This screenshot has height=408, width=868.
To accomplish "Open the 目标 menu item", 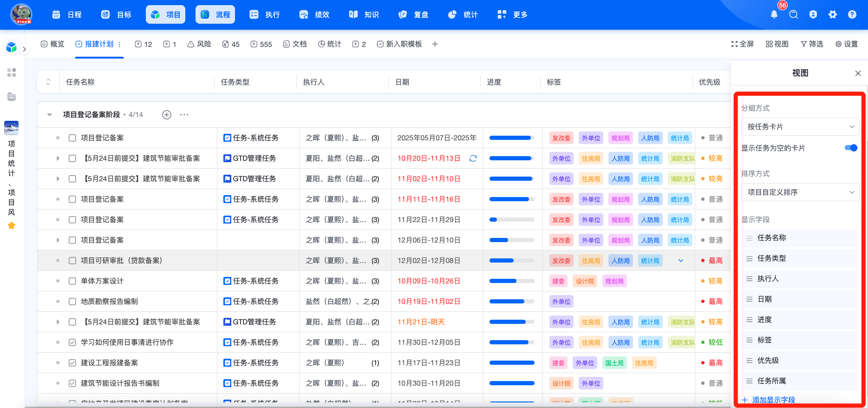I will pyautogui.click(x=117, y=14).
